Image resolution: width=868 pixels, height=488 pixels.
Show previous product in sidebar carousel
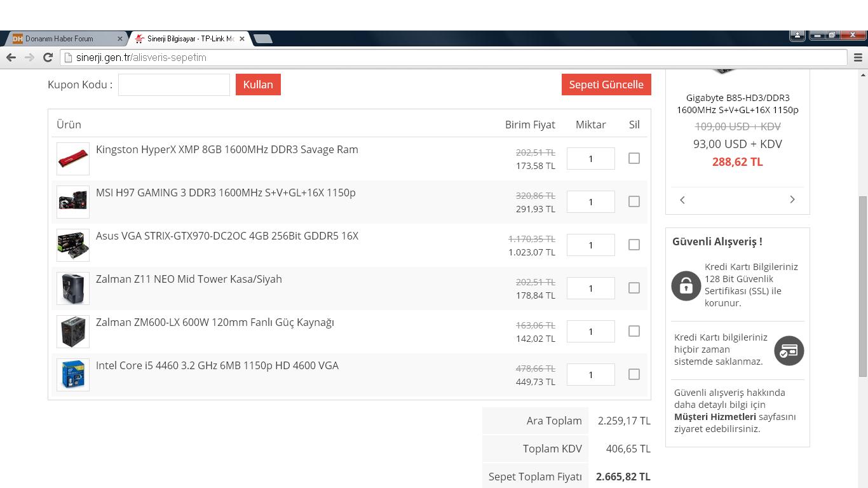682,200
